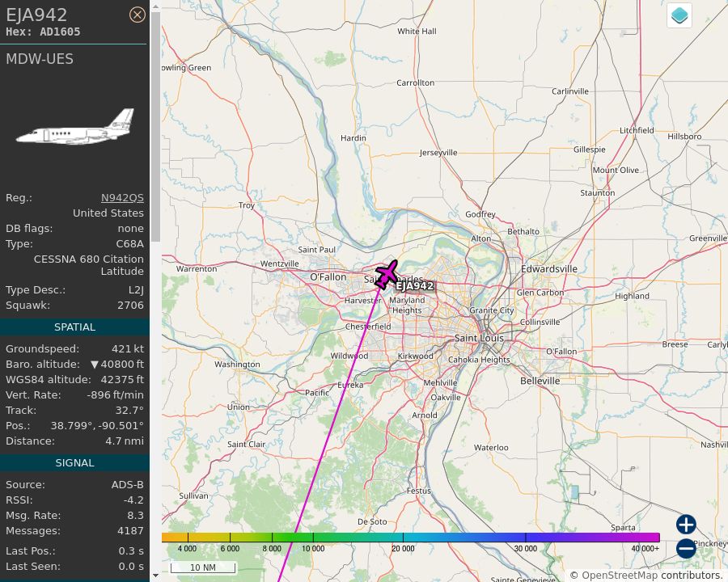The height and width of the screenshot is (582, 728).
Task: Click the sidebar scroll up arrow
Action: point(155,7)
